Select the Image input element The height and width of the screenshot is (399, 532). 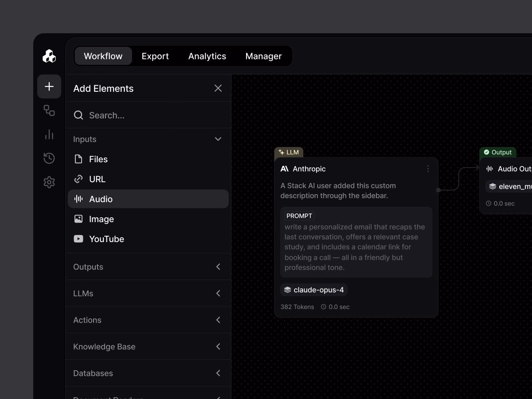pyautogui.click(x=149, y=219)
